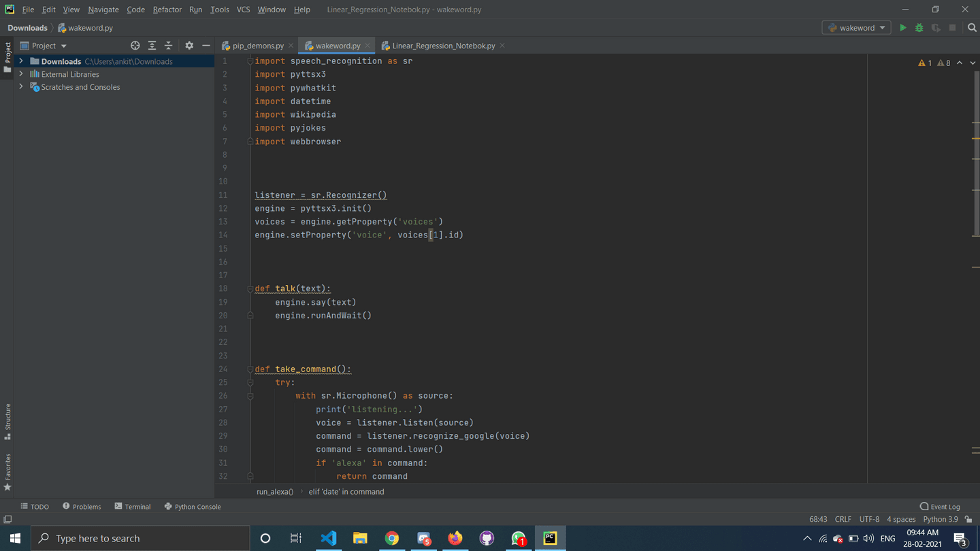Collapse the take_command function fold marker

[250, 369]
